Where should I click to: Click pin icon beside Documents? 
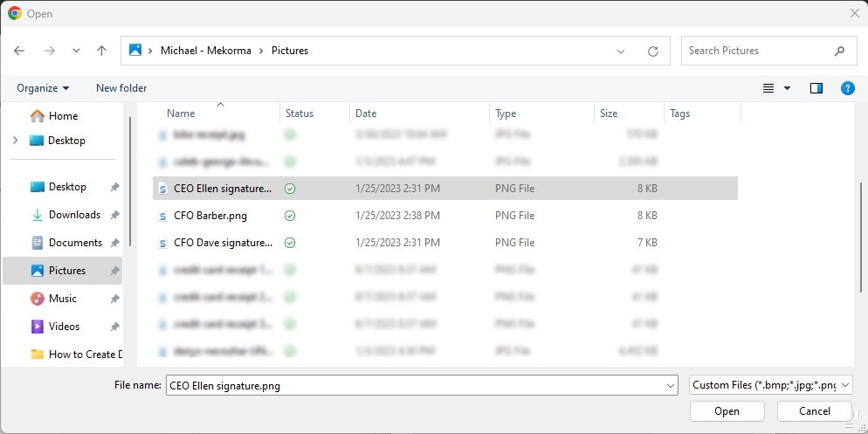coord(114,243)
